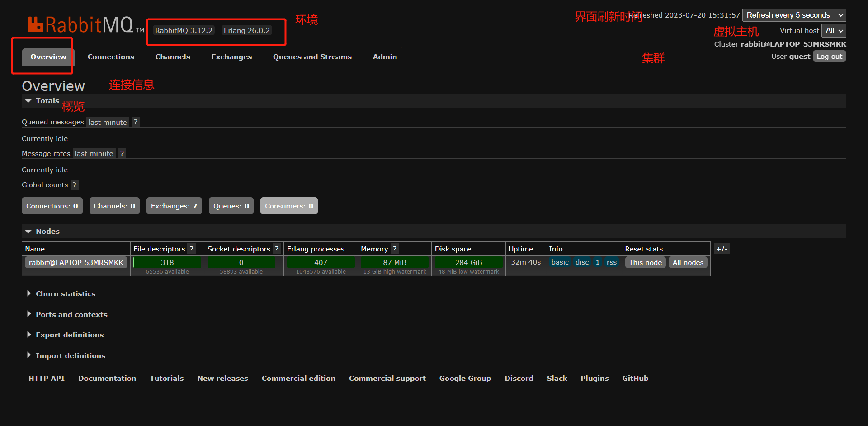Viewport: 868px width, 426px height.
Task: Click Consumers: 0 count button
Action: tap(289, 206)
